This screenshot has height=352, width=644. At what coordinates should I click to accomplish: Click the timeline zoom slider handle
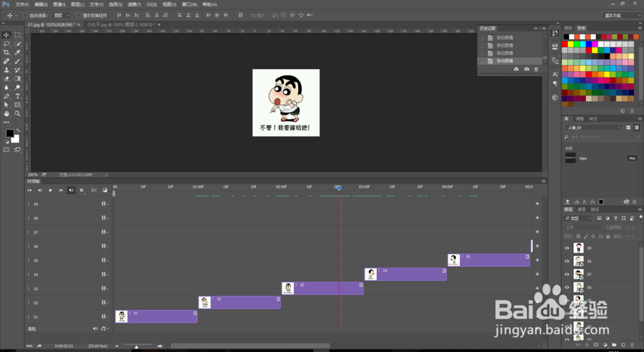[137, 347]
